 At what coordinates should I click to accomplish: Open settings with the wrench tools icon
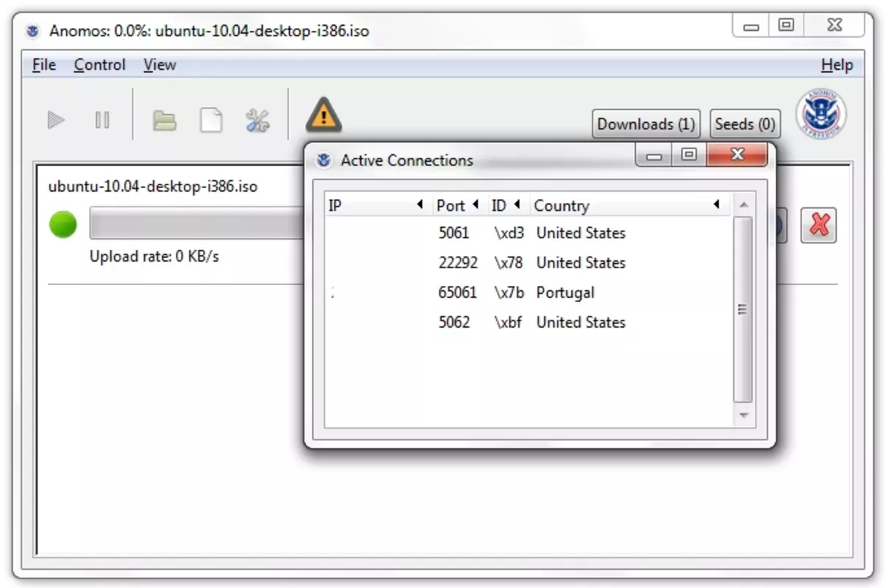[x=257, y=121]
